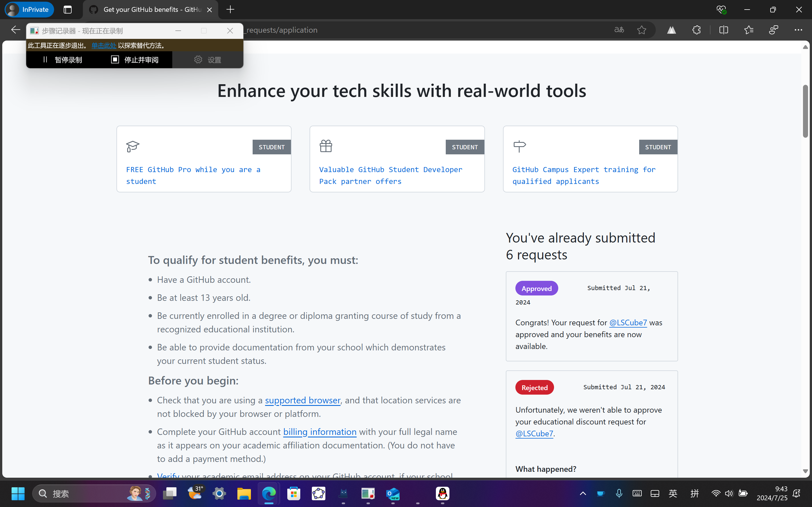Open QQ from the taskbar
Image resolution: width=812 pixels, height=507 pixels.
point(442,493)
